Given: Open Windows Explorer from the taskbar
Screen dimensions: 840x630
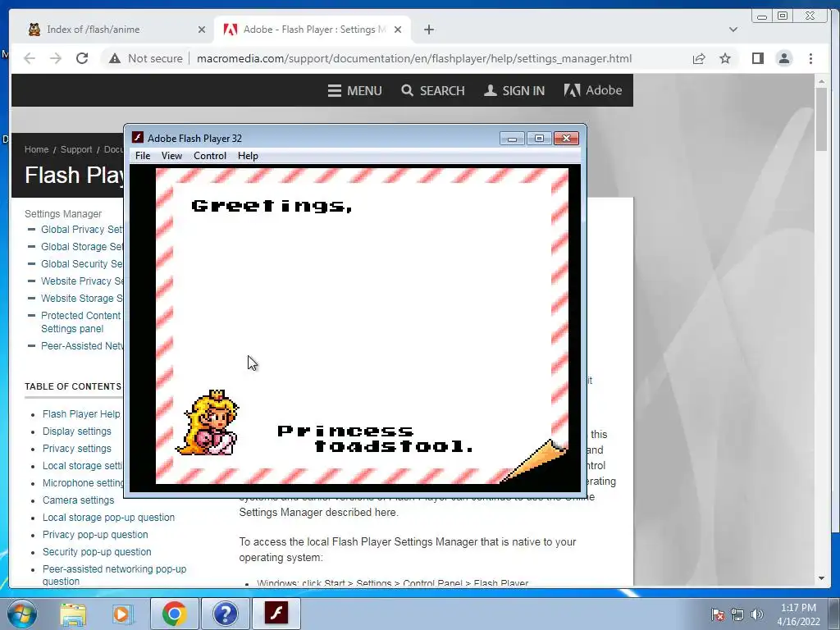Looking at the screenshot, I should point(73,614).
